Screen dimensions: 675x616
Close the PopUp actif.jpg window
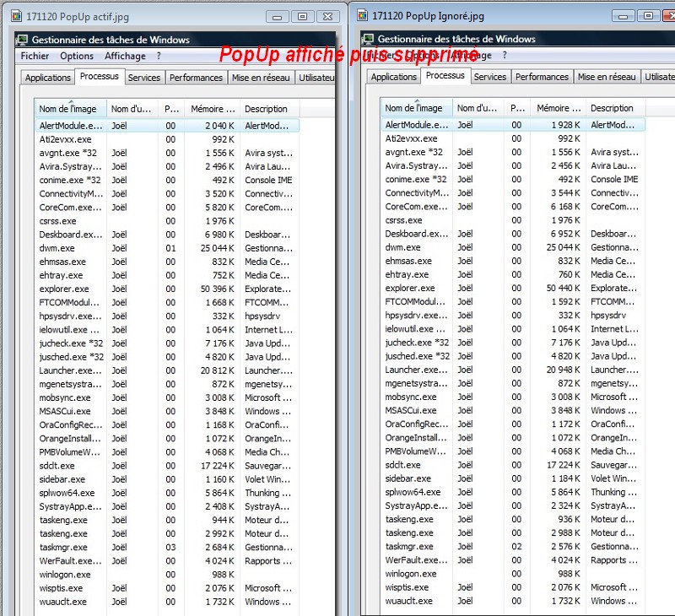(327, 17)
